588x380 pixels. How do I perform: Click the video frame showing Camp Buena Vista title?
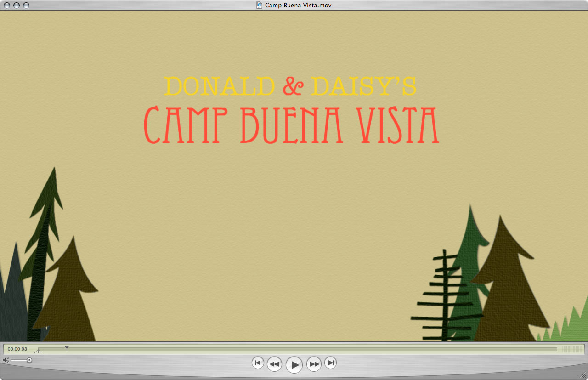point(294,176)
